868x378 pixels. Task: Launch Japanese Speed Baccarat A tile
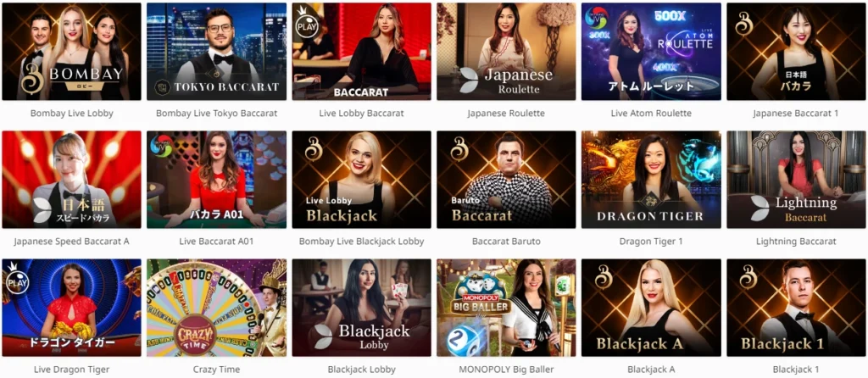pos(71,180)
